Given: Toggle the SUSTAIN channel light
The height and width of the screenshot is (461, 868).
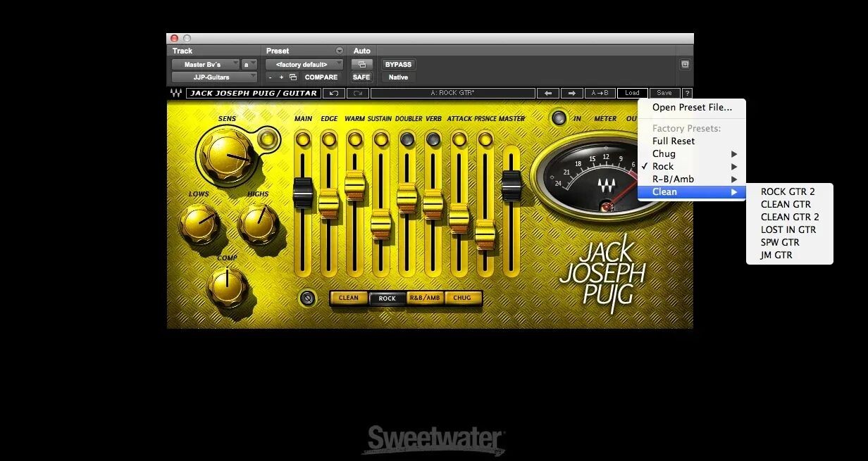Looking at the screenshot, I should click(x=381, y=139).
